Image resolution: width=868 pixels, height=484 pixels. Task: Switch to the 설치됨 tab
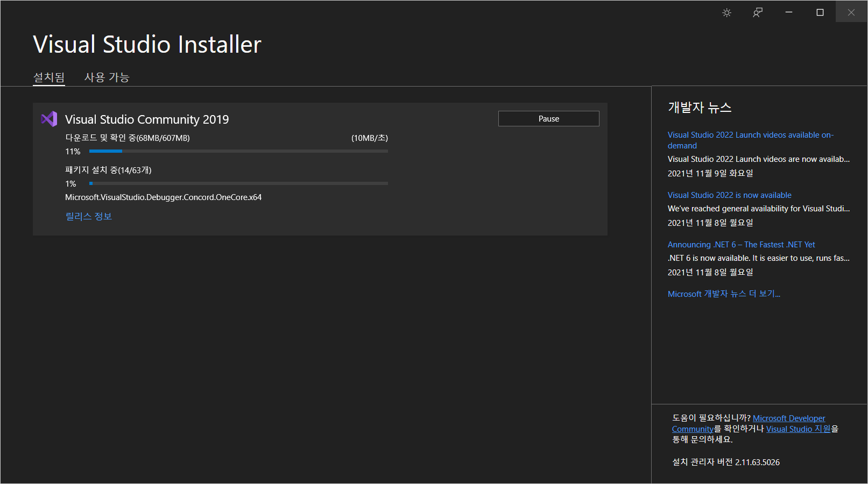[49, 77]
